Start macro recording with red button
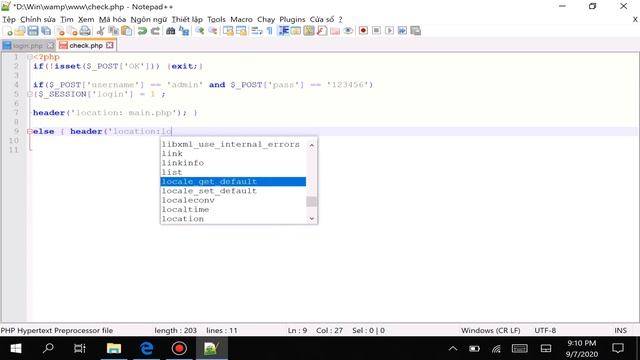Viewport: 640px width, 360px height. tap(363, 31)
